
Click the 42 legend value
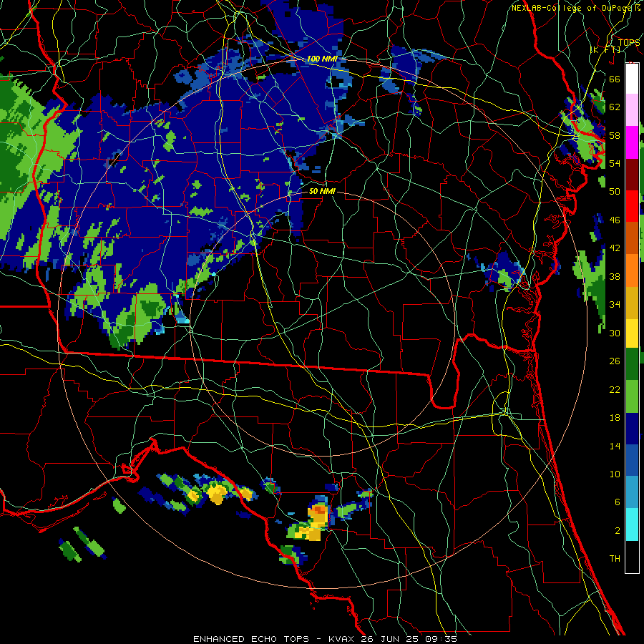[615, 248]
